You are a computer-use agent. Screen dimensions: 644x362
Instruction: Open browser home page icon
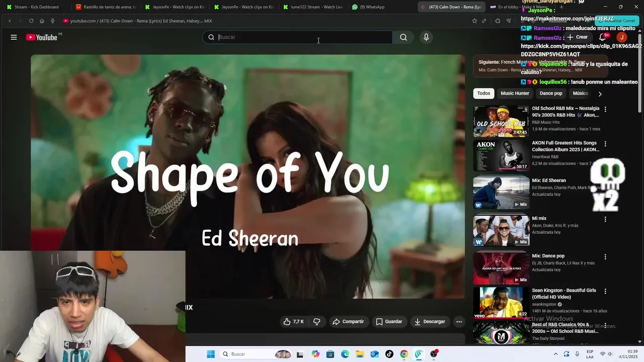(x=42, y=21)
